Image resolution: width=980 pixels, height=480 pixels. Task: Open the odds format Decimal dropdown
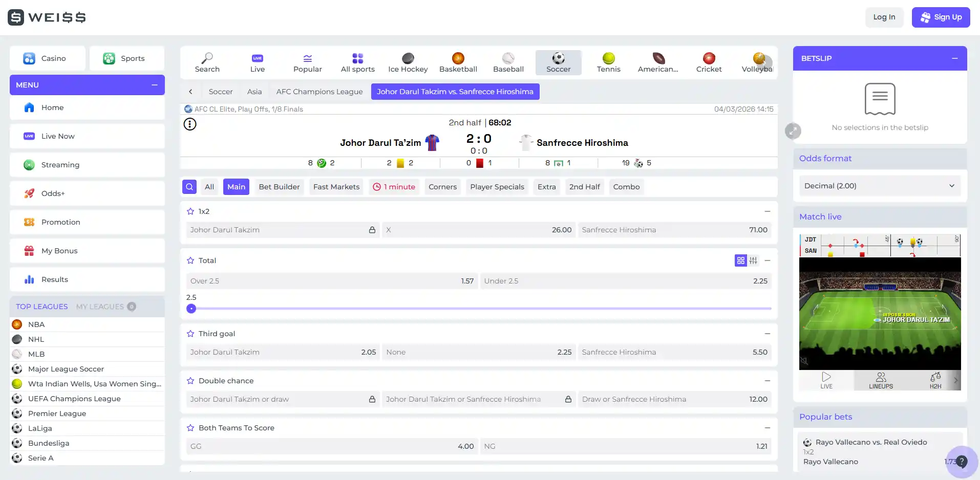click(x=880, y=186)
